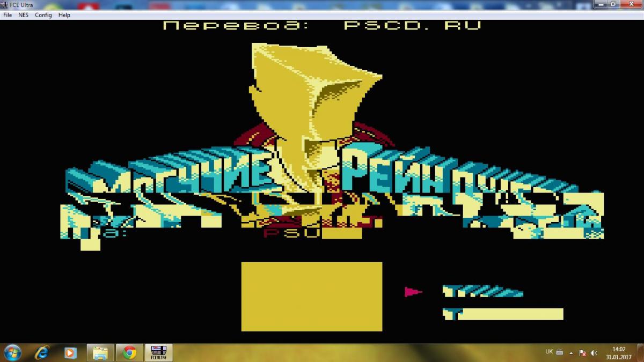Click the volume speaker tray icon
Viewport: 644px width, 362px height.
594,353
